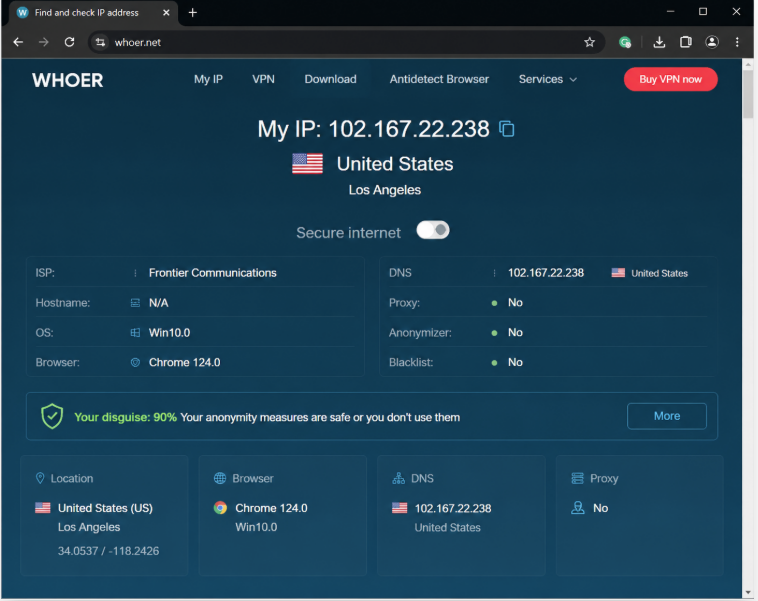Image resolution: width=758 pixels, height=601 pixels.
Task: Click the Anonymizer No status
Action: pyautogui.click(x=515, y=333)
